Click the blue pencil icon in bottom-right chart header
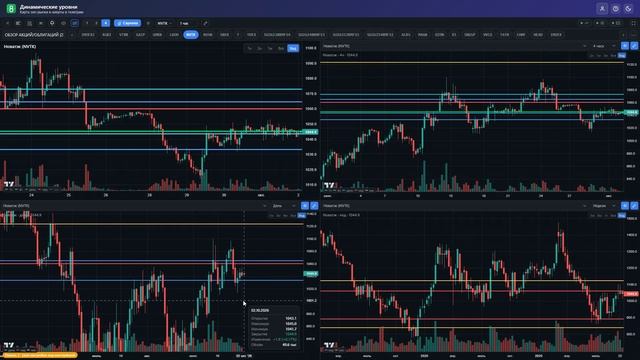Image resolution: width=640 pixels, height=360 pixels. (634, 206)
